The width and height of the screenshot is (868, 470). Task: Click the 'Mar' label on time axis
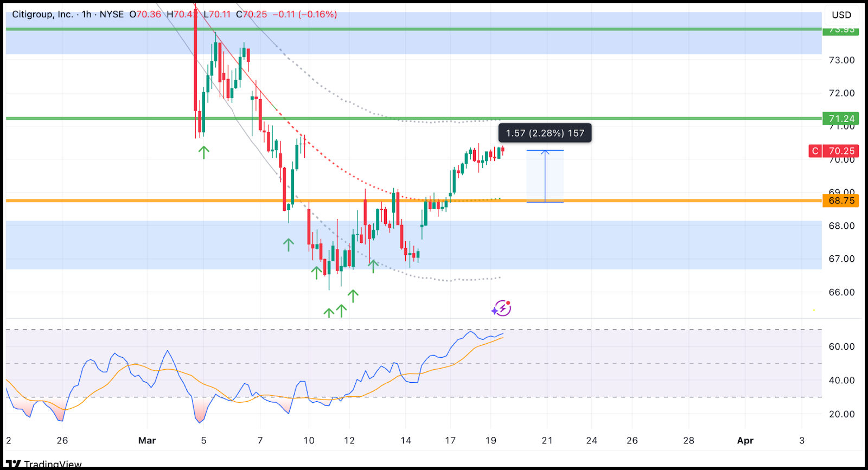point(147,440)
